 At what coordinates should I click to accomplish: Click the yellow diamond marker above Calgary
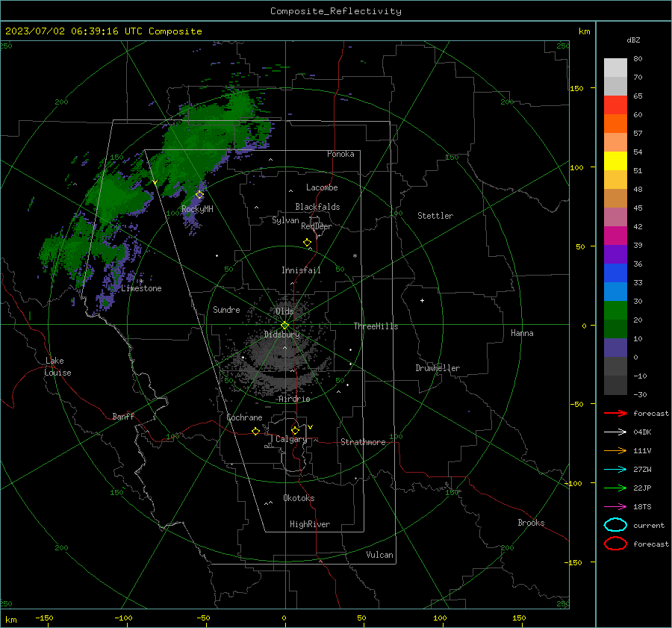(x=295, y=430)
